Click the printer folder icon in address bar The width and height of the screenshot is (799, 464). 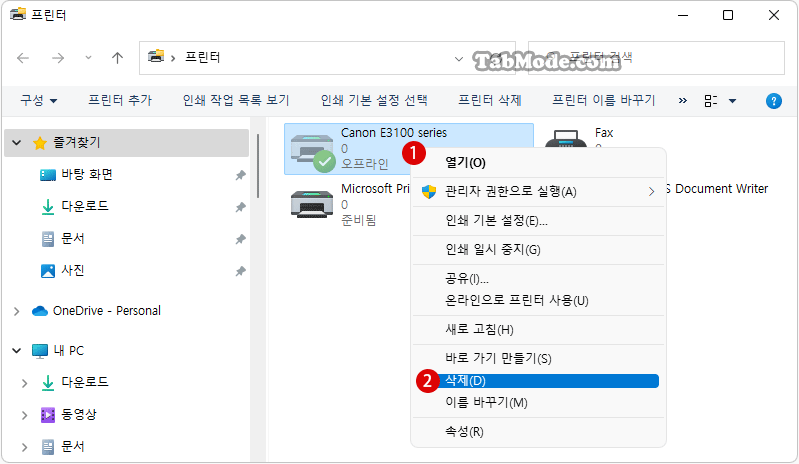click(156, 56)
